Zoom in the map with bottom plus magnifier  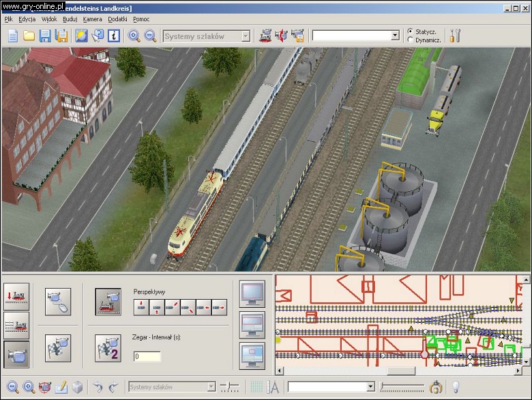click(x=29, y=387)
